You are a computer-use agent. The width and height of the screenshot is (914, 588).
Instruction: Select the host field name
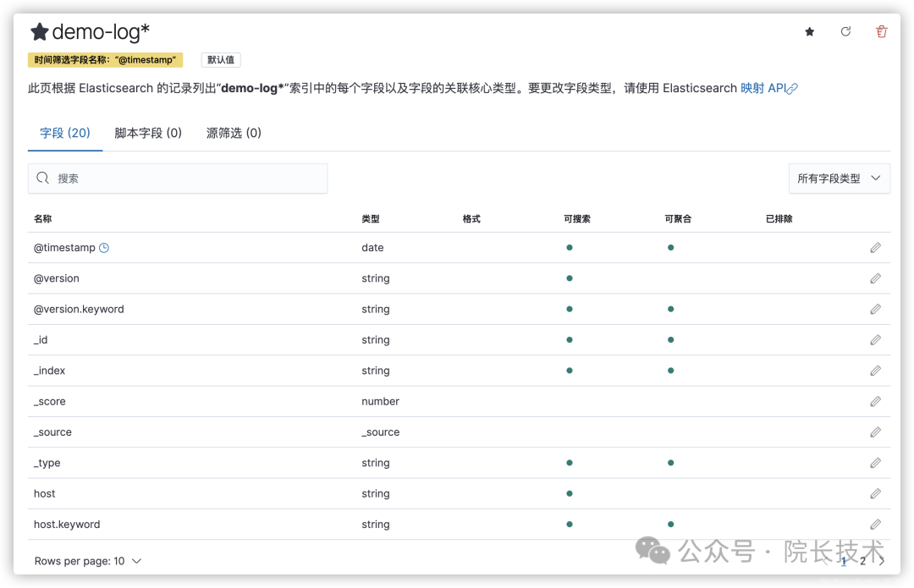44,493
